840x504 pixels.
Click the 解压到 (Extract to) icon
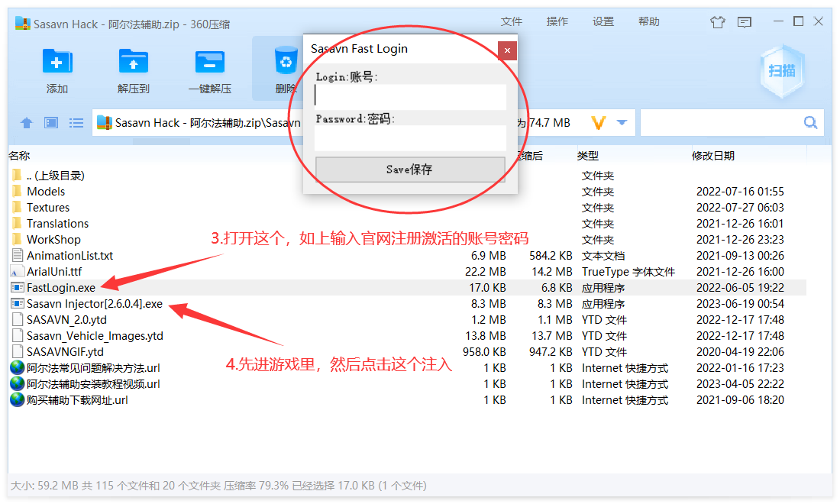[134, 62]
